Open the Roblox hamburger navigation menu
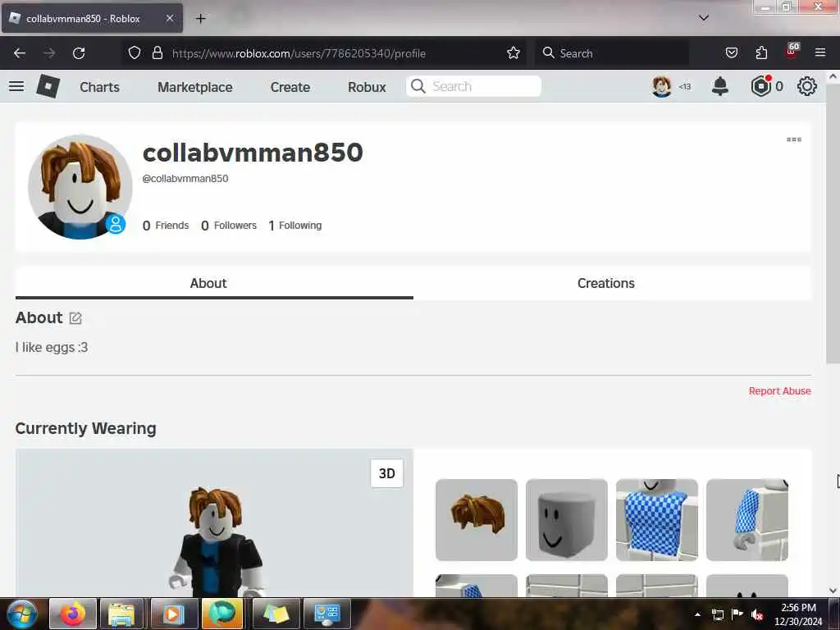 [x=16, y=86]
